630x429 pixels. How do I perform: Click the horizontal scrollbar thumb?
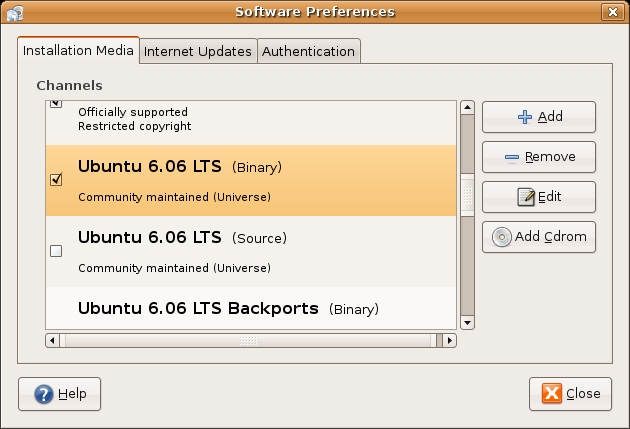tap(248, 341)
